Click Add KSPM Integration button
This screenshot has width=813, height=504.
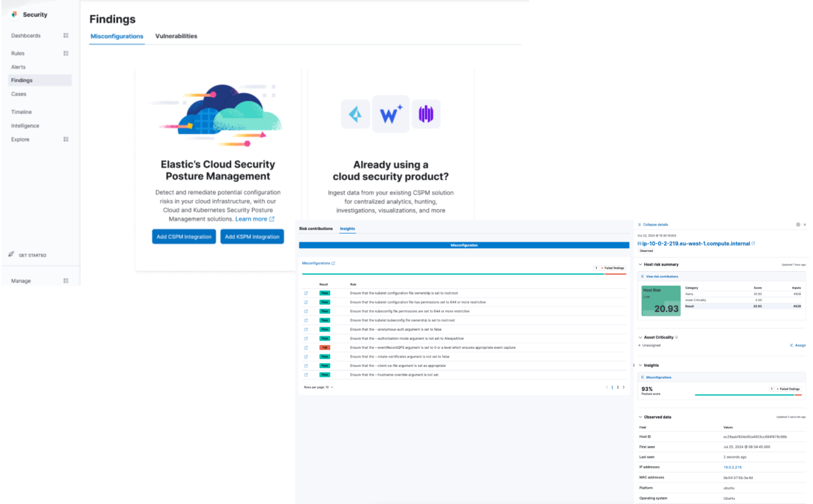(252, 237)
